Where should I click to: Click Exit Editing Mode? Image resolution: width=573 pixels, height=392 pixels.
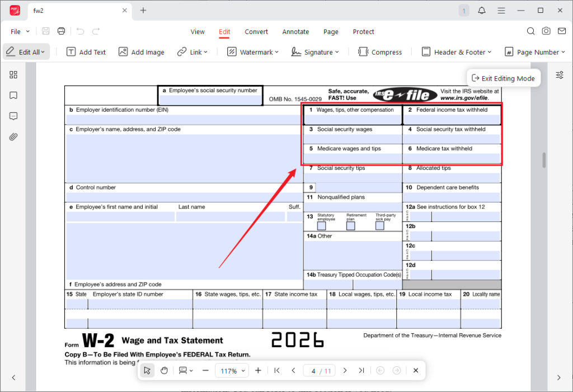[503, 78]
